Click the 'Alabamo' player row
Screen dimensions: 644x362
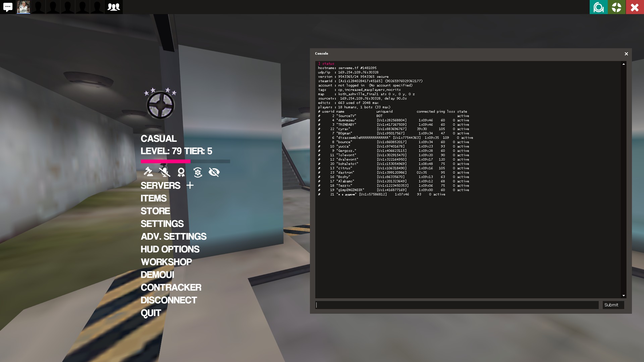[393, 181]
